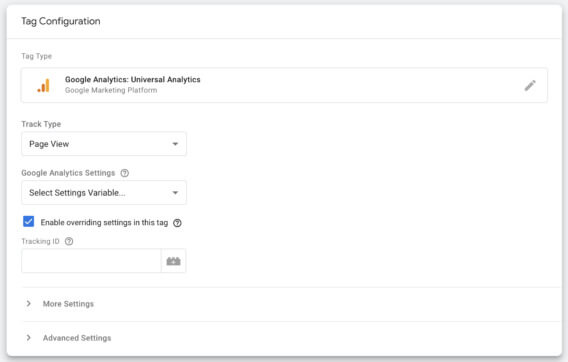Click the variable picker brick icon
568x362 pixels.
point(174,261)
